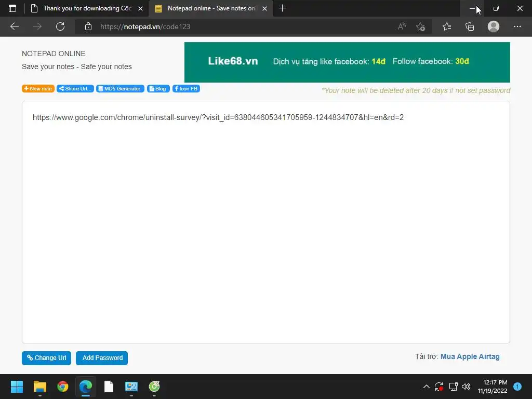Open the Favorites list
This screenshot has width=532, height=399.
pyautogui.click(x=447, y=26)
